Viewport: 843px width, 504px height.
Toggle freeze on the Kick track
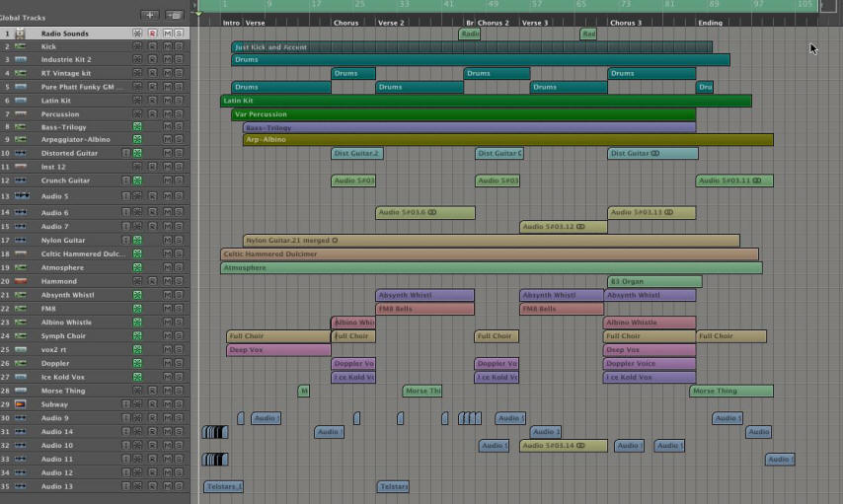coord(137,46)
